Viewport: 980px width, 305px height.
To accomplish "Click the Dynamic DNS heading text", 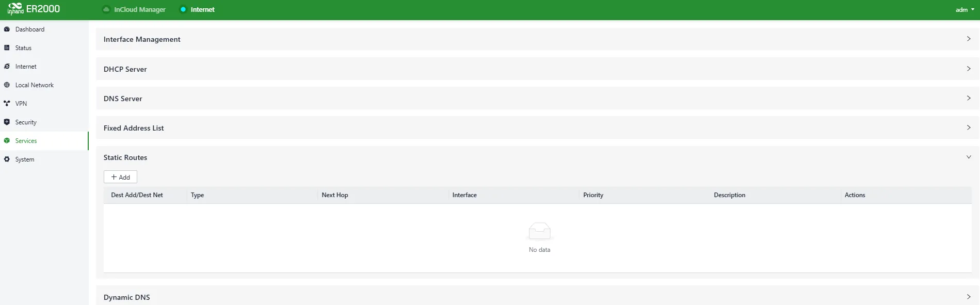I will [x=127, y=297].
